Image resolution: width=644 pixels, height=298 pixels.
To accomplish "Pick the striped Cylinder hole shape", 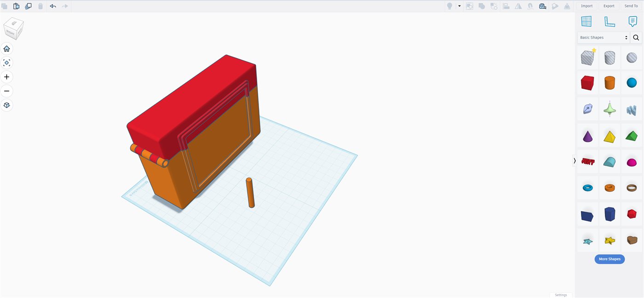I will 609,57.
